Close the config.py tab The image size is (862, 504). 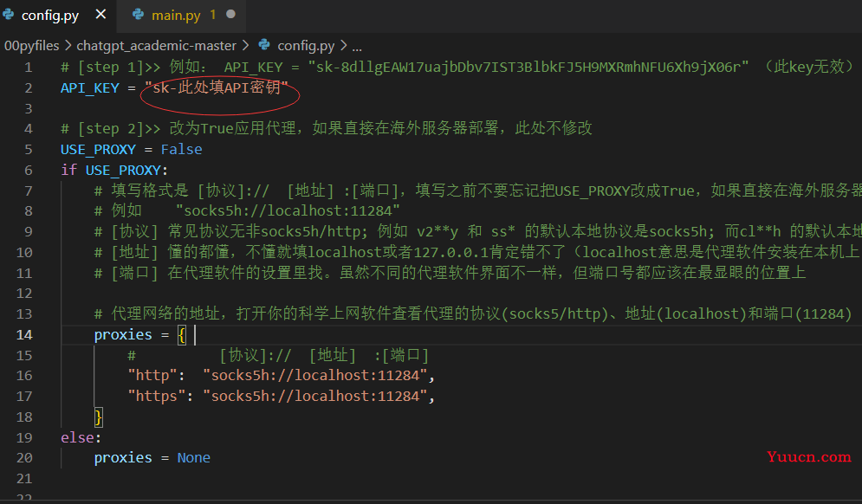pos(100,15)
